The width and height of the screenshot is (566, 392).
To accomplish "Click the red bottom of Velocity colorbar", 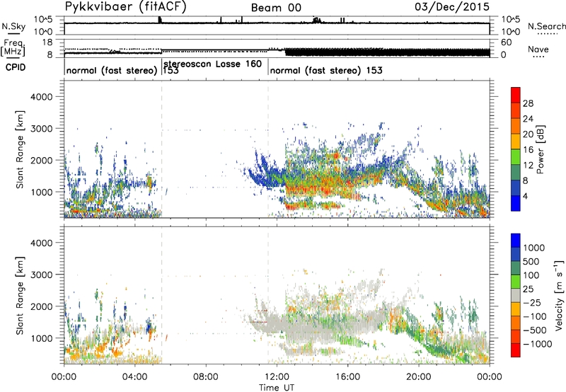I will click(516, 350).
